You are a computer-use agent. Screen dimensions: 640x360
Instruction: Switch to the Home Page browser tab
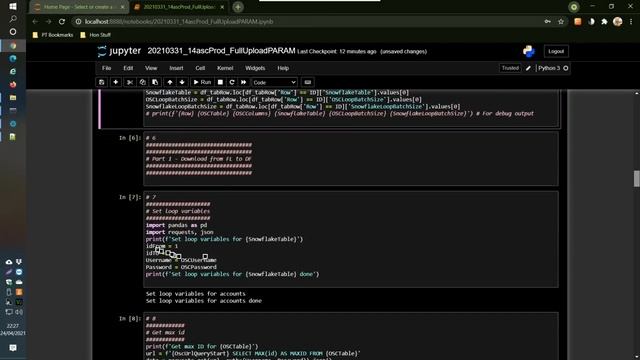pos(80,7)
